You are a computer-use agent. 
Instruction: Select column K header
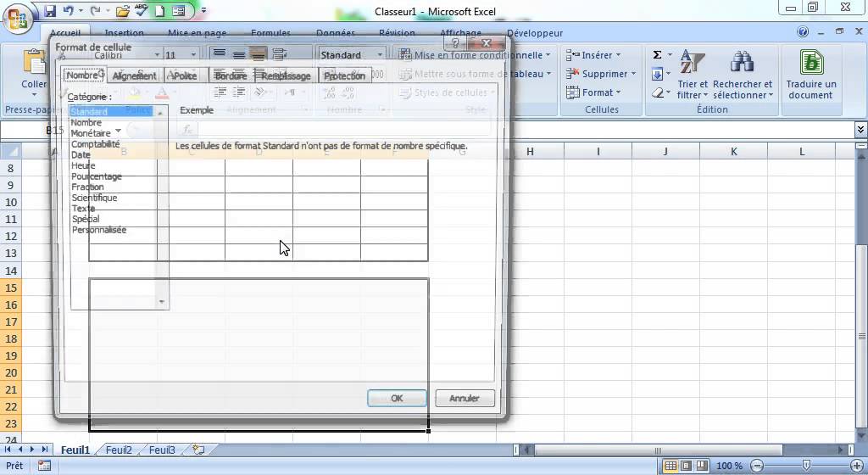(x=733, y=151)
